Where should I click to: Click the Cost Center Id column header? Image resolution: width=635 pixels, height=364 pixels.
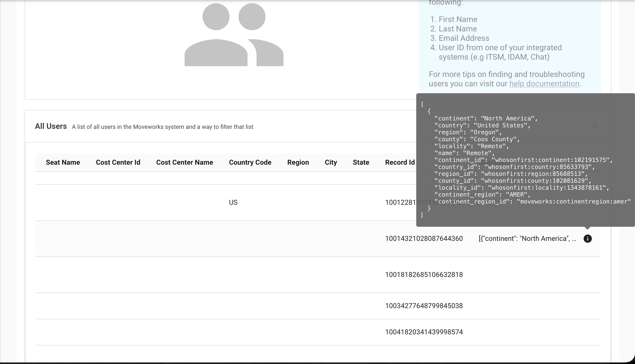pyautogui.click(x=118, y=162)
